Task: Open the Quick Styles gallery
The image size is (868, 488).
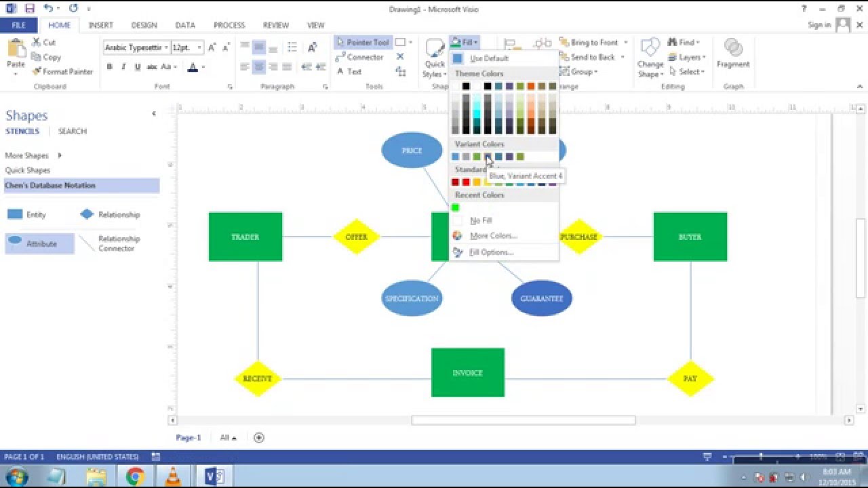Action: point(434,58)
